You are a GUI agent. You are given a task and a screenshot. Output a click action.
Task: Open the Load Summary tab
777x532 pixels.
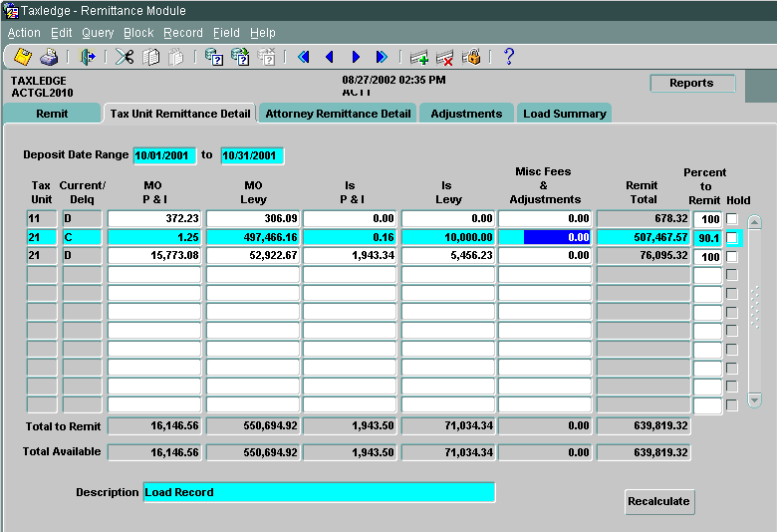point(565,114)
